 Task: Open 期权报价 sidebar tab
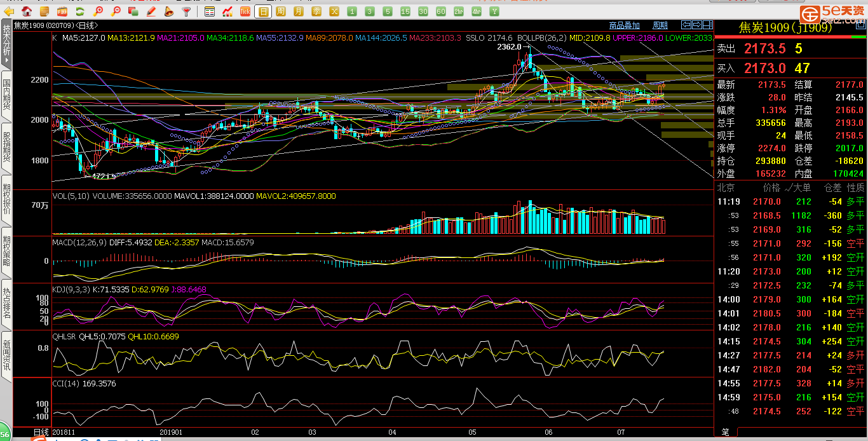(6, 199)
